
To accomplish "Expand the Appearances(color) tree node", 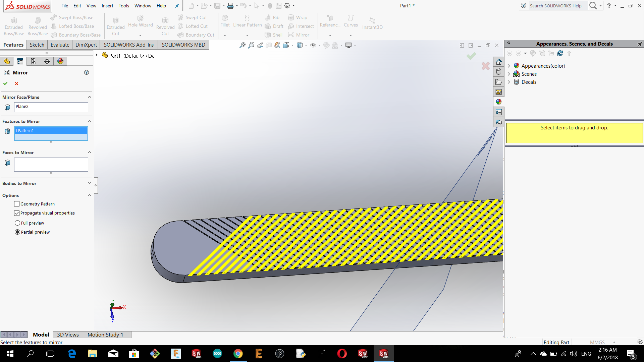I will click(509, 66).
